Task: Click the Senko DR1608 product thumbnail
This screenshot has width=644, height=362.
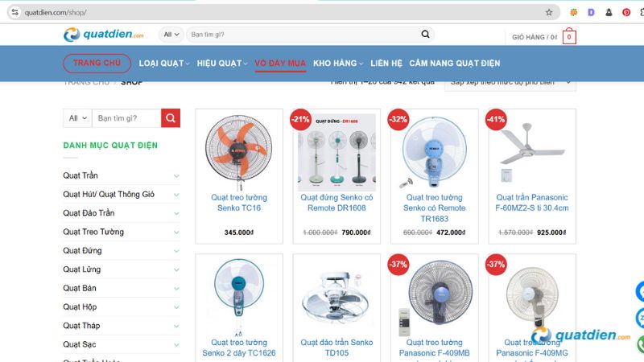Action: [x=336, y=152]
